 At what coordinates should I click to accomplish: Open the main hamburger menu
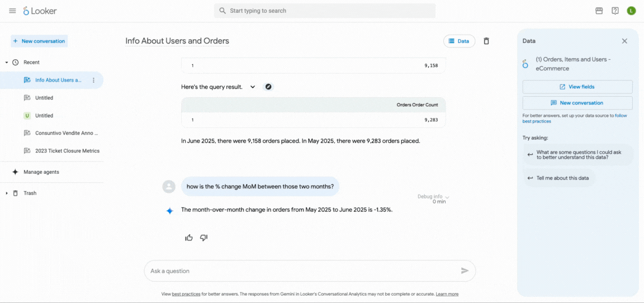tap(12, 11)
